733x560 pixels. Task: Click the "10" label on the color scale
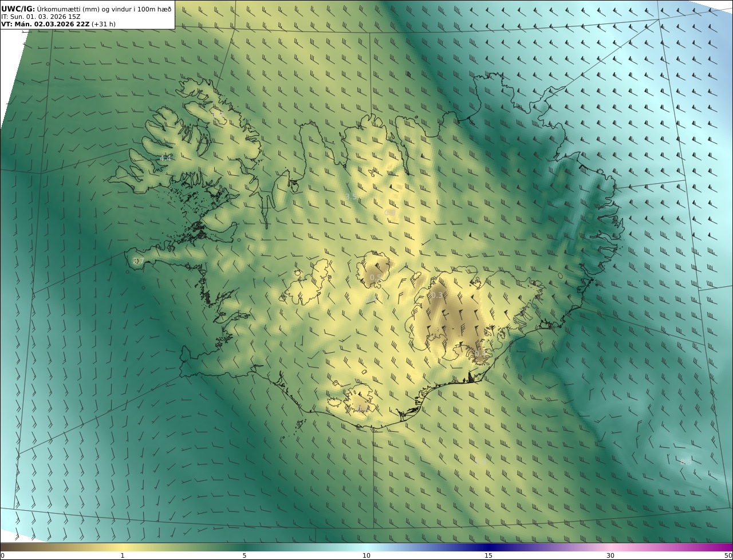[x=366, y=555]
